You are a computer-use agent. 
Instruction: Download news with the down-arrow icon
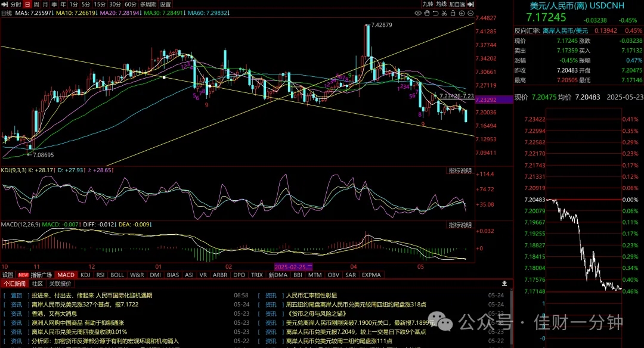[504, 284]
